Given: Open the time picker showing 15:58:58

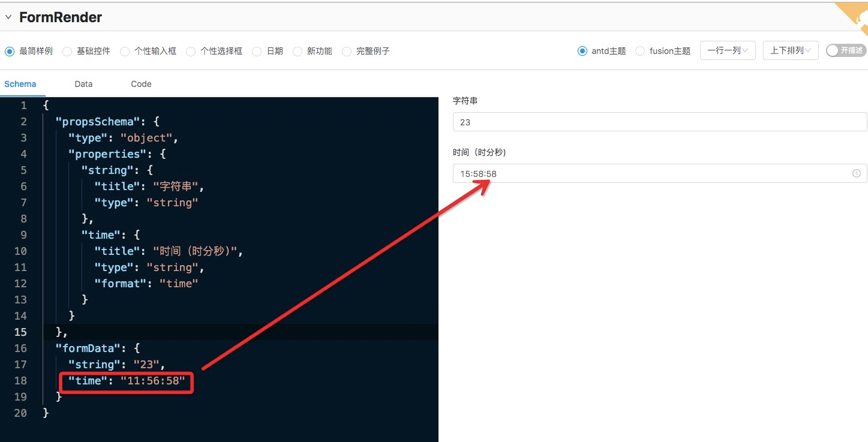Looking at the screenshot, I should pyautogui.click(x=660, y=173).
